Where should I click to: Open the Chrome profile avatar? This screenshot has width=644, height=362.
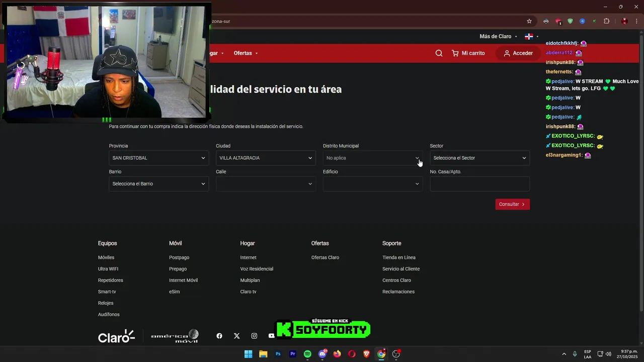point(624,21)
